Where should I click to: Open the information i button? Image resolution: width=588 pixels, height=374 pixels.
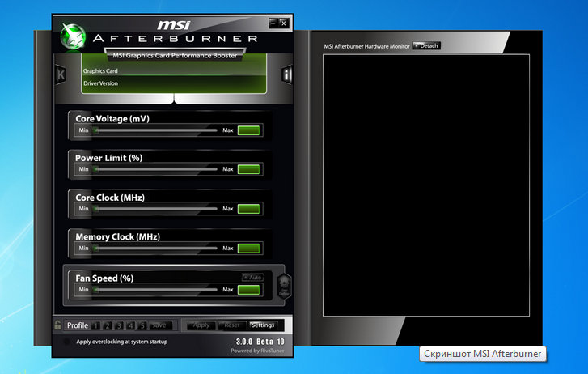tap(287, 74)
